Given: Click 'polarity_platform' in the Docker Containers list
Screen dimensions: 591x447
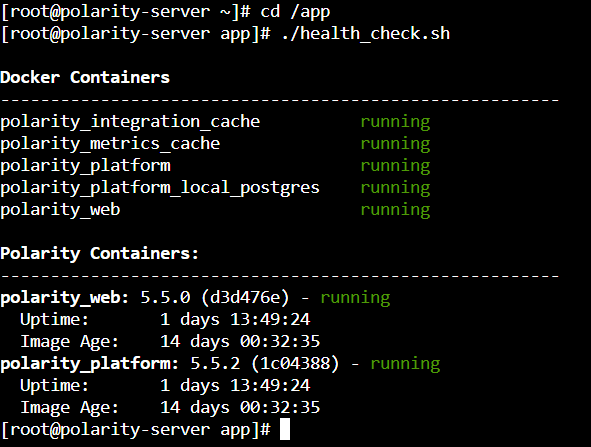Looking at the screenshot, I should [x=86, y=166].
